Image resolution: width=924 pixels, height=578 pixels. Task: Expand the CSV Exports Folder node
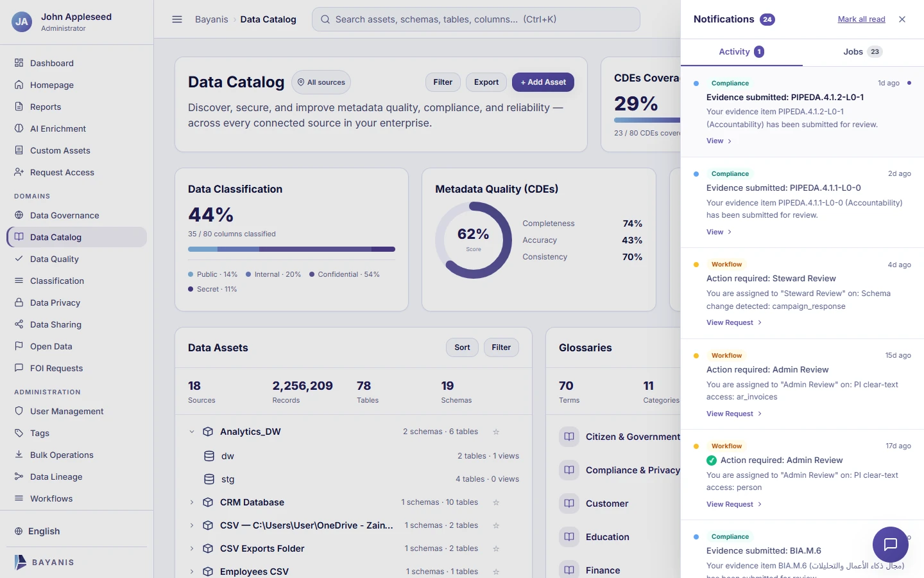click(x=191, y=548)
